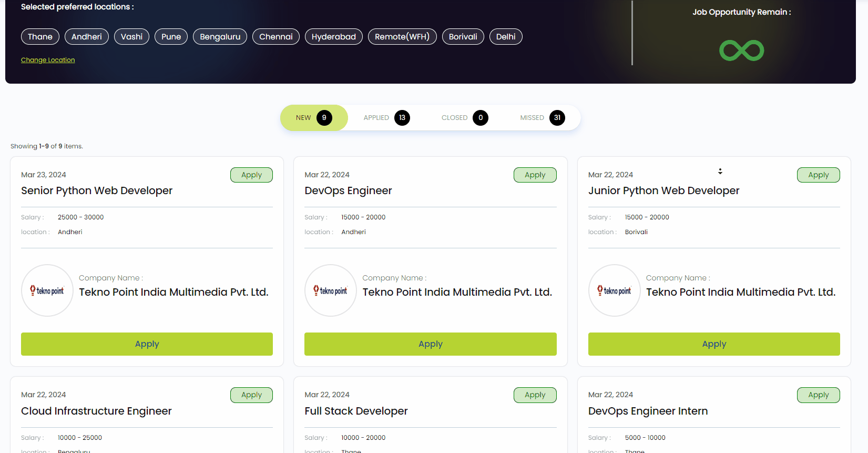Screen dimensions: 868x453
Task: Click Borivali location value on Junior Python card
Action: (636, 232)
